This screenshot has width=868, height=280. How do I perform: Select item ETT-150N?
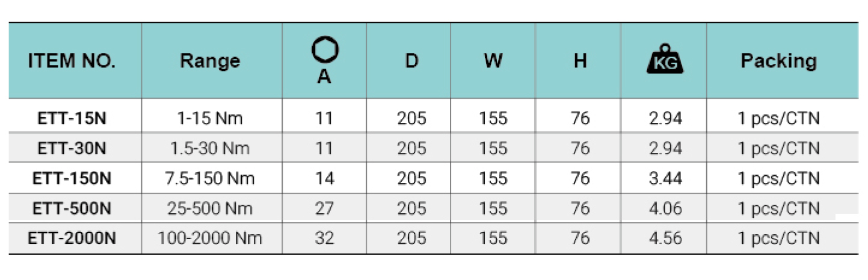[x=72, y=178]
